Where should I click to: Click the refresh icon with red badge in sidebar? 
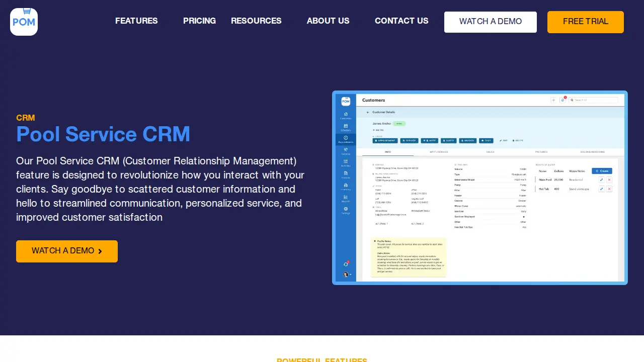click(x=346, y=264)
